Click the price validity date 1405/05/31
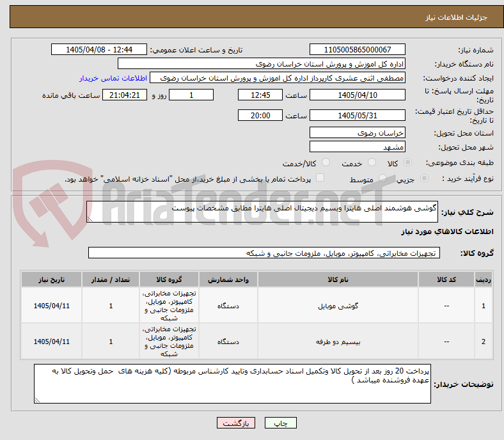Image resolution: width=504 pixels, height=440 pixels. (x=357, y=115)
